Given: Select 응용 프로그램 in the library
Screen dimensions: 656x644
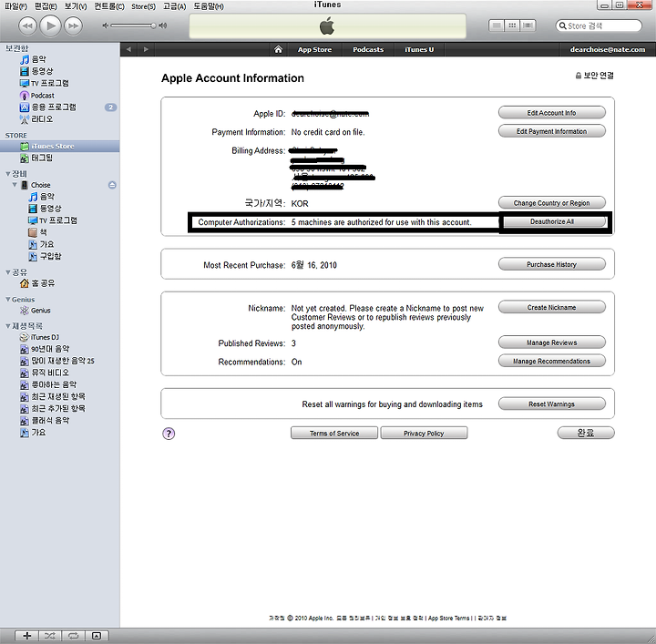Looking at the screenshot, I should 48,107.
